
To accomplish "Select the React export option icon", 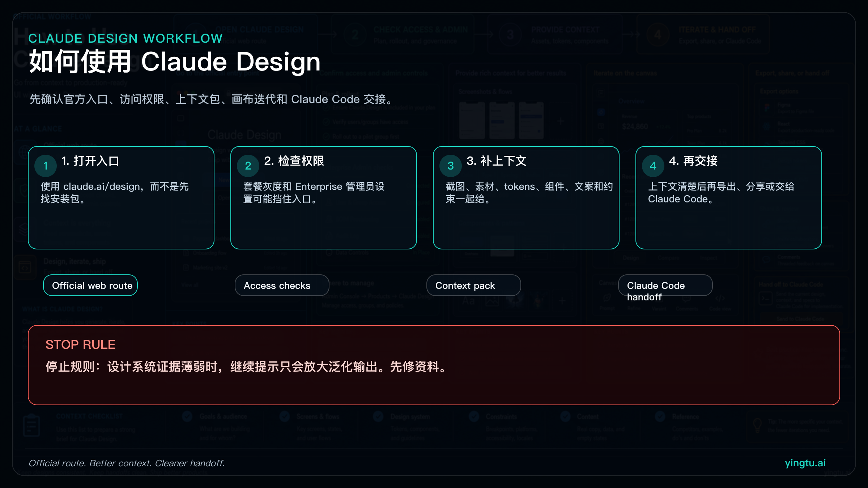I will click(x=767, y=126).
